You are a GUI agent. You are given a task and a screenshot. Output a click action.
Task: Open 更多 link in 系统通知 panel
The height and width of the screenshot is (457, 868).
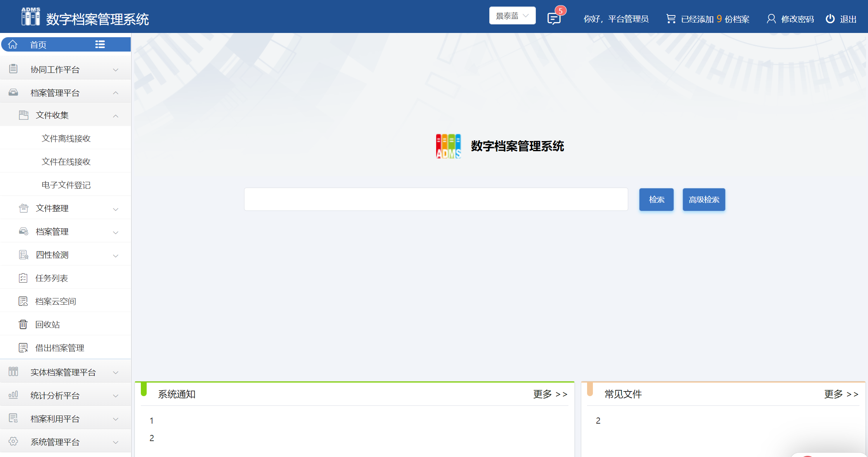tap(550, 394)
